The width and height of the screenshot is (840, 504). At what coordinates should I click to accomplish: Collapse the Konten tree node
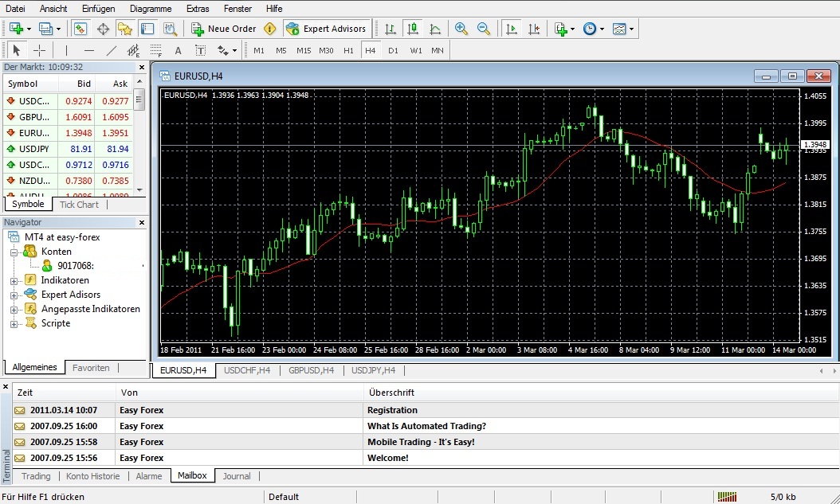pos(14,252)
